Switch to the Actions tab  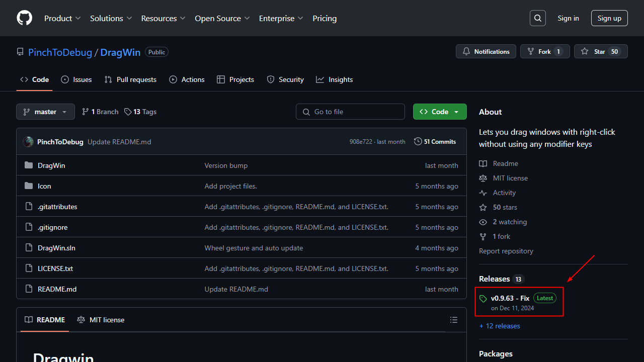click(x=187, y=79)
